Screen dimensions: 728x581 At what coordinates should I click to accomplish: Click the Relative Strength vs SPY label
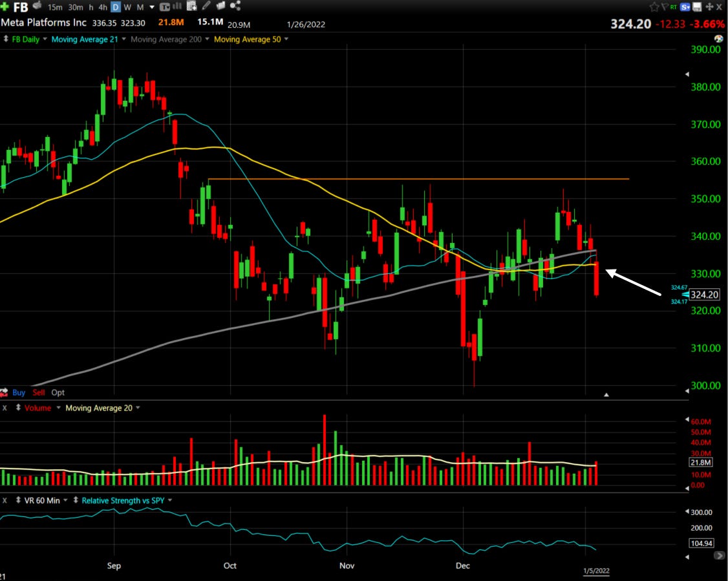[x=123, y=501]
